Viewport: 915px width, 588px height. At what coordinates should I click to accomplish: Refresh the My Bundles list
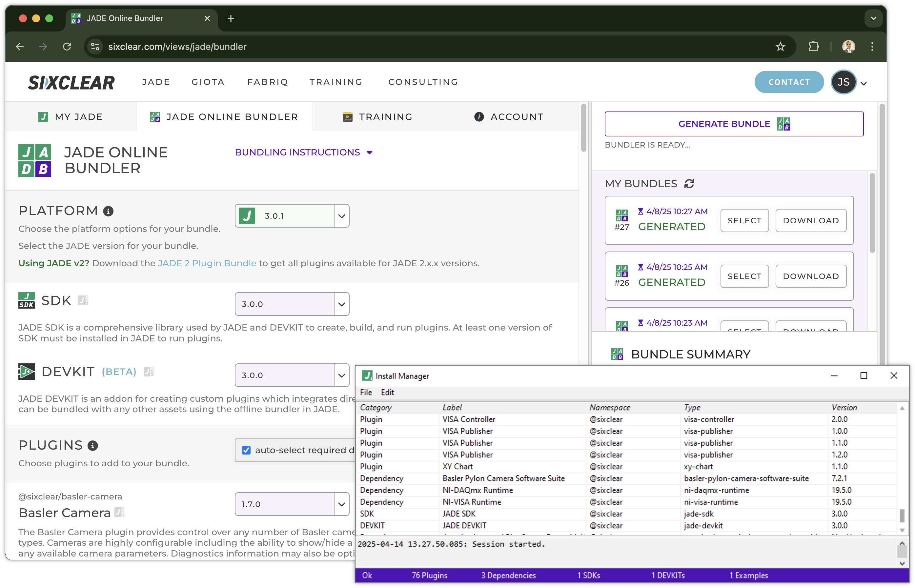pos(689,184)
